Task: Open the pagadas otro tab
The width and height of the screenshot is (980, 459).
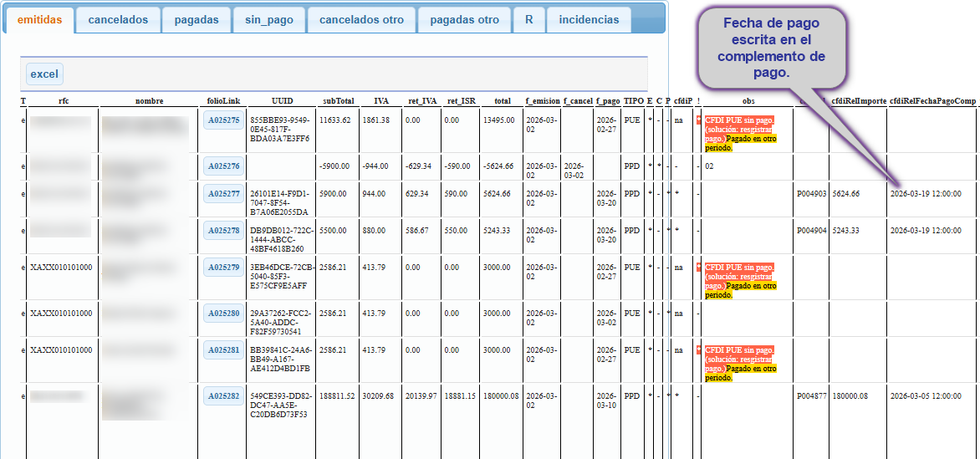Action: click(x=464, y=20)
